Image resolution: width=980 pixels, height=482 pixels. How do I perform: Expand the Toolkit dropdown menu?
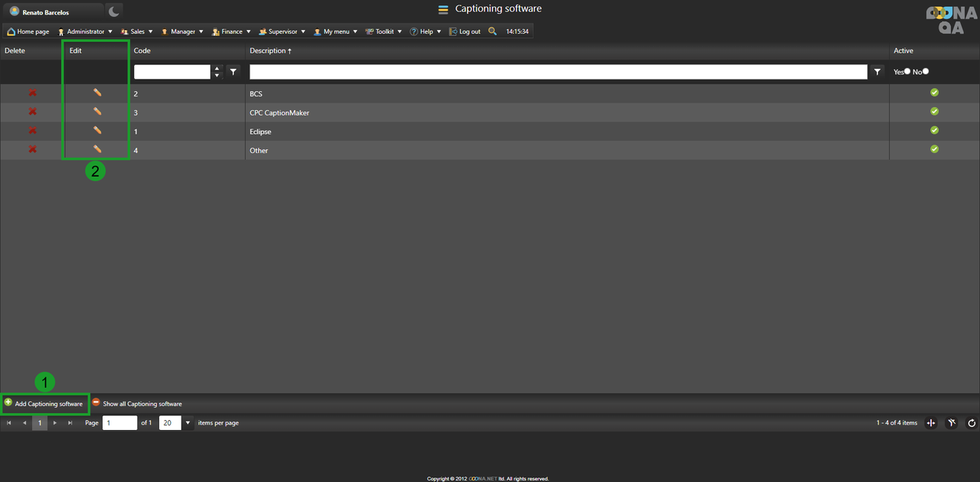point(384,31)
